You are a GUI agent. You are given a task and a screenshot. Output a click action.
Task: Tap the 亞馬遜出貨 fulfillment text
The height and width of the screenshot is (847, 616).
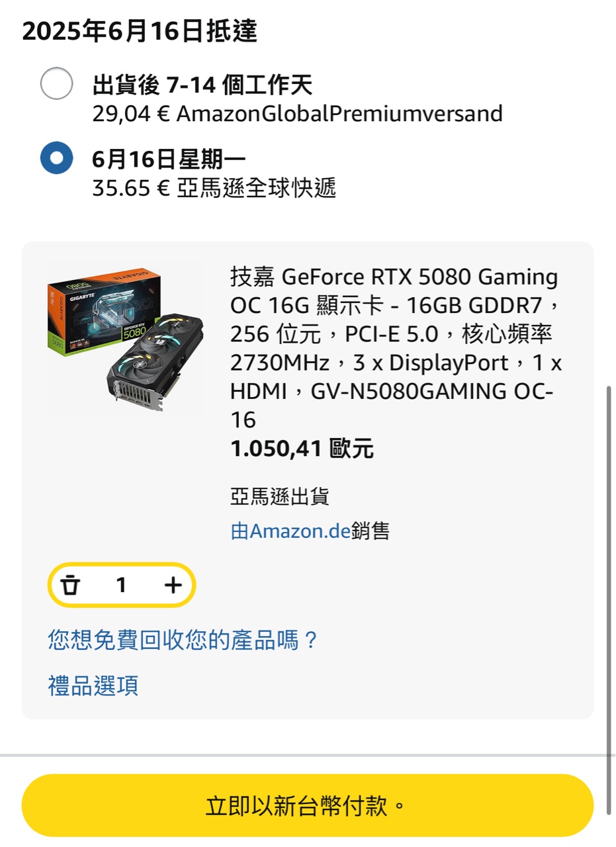tap(280, 497)
